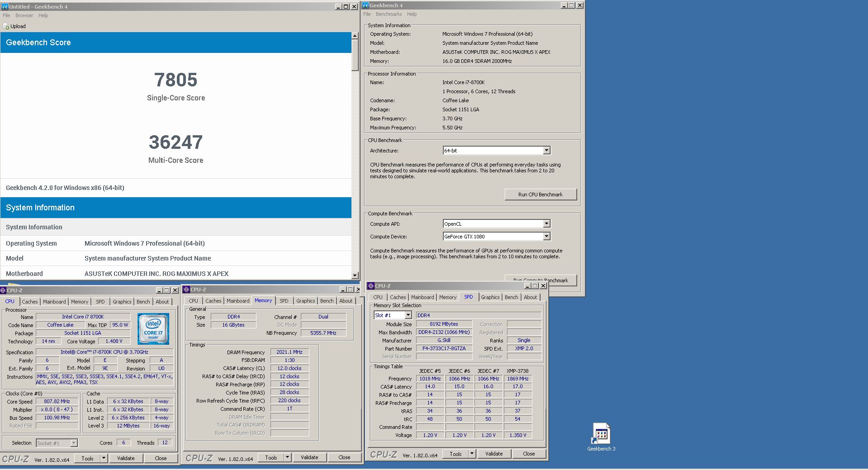Screen dimensions: 868x470
Task: Switch to SPD tab in CPU-Z Memory window
Action: pyautogui.click(x=284, y=301)
